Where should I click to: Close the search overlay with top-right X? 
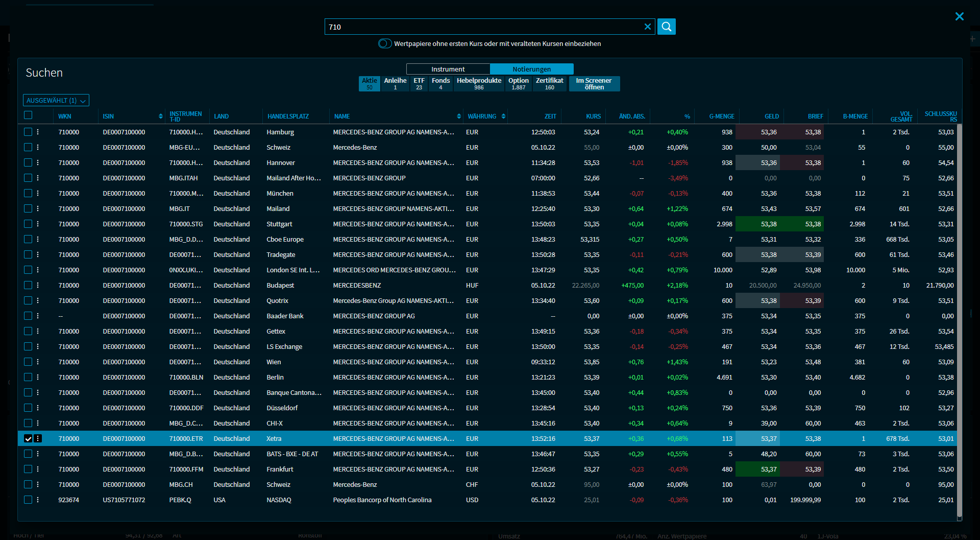click(x=959, y=16)
